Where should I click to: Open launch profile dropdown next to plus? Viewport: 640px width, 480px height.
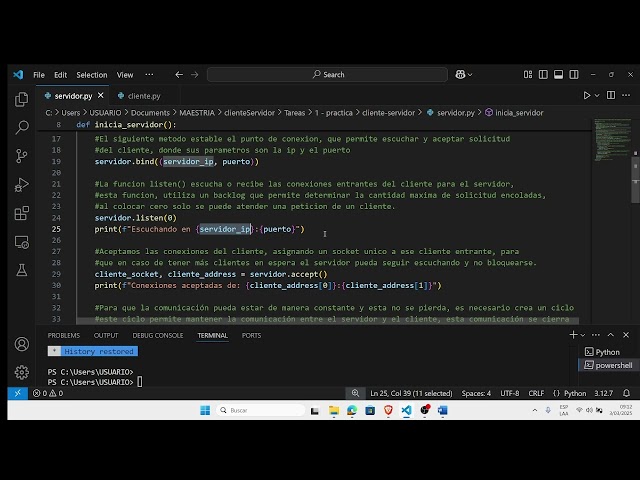coord(583,335)
